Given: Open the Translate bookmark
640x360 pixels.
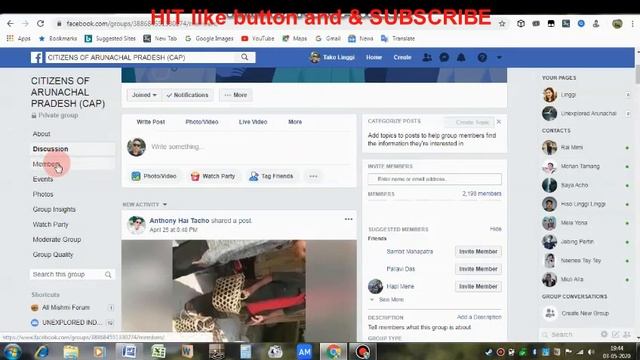Looking at the screenshot, I should 398,38.
